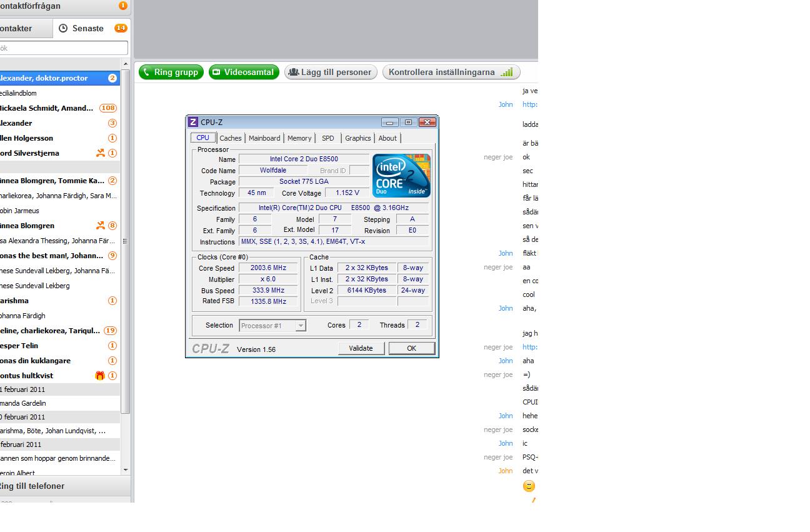The width and height of the screenshot is (810, 532).
Task: Click the 1335.8 MHz rated FSB value
Action: (x=268, y=301)
